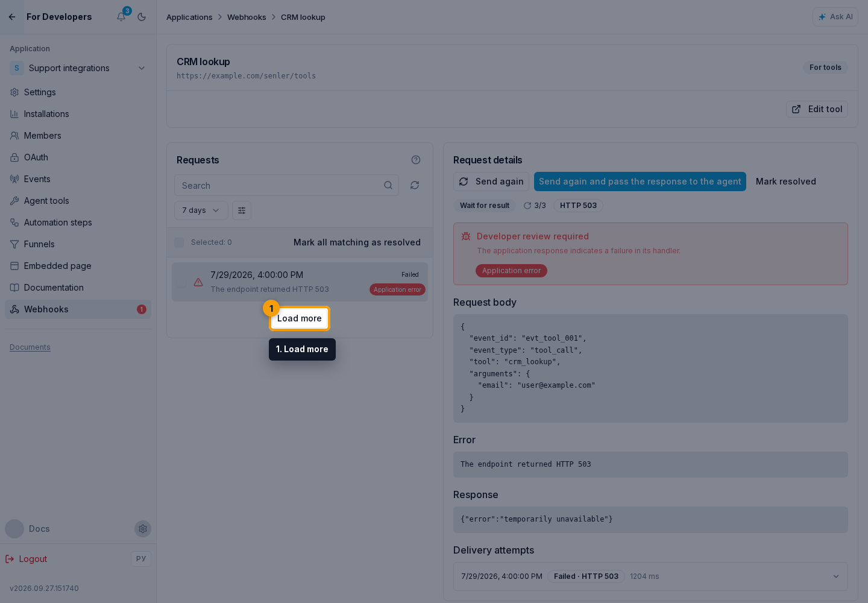Open Installations in the sidebar
Viewport: 868px width, 603px height.
(x=78, y=114)
